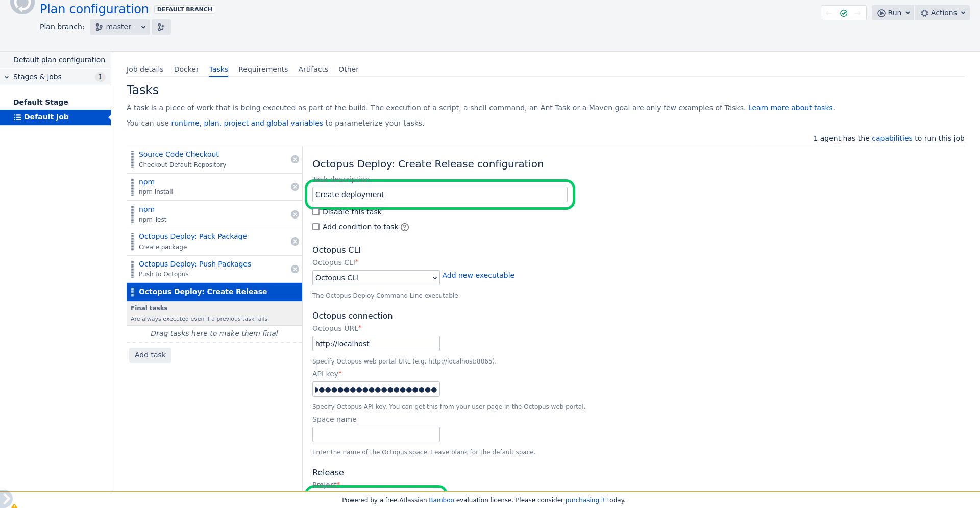
Task: Open the capabilities link
Action: click(892, 138)
